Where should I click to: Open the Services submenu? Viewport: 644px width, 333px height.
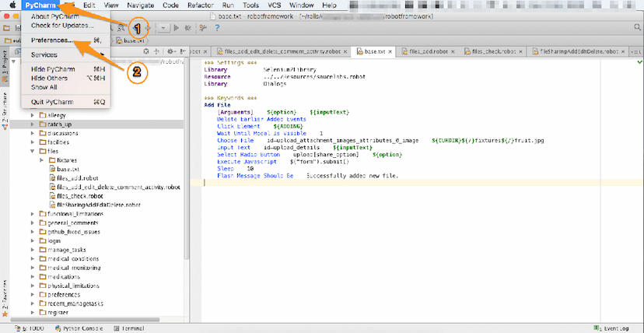point(65,54)
